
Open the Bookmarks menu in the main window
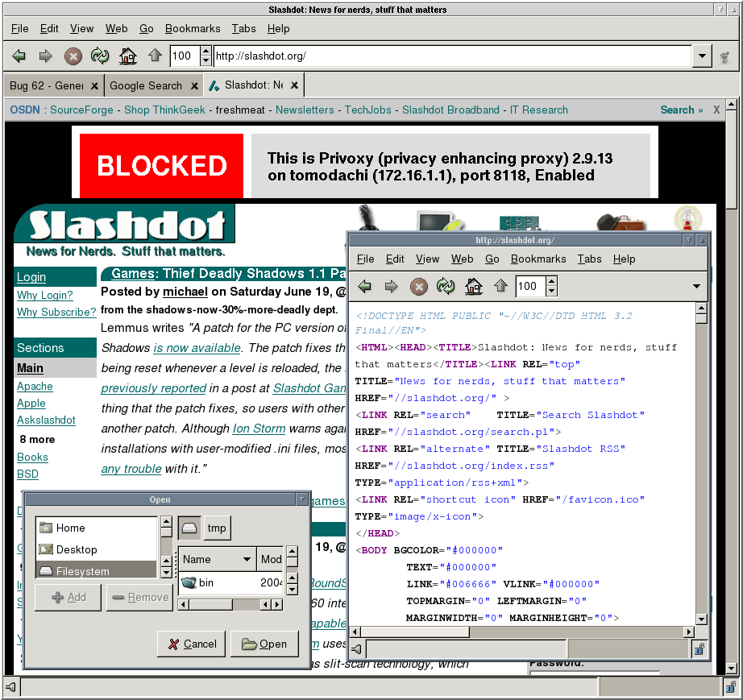click(x=193, y=28)
